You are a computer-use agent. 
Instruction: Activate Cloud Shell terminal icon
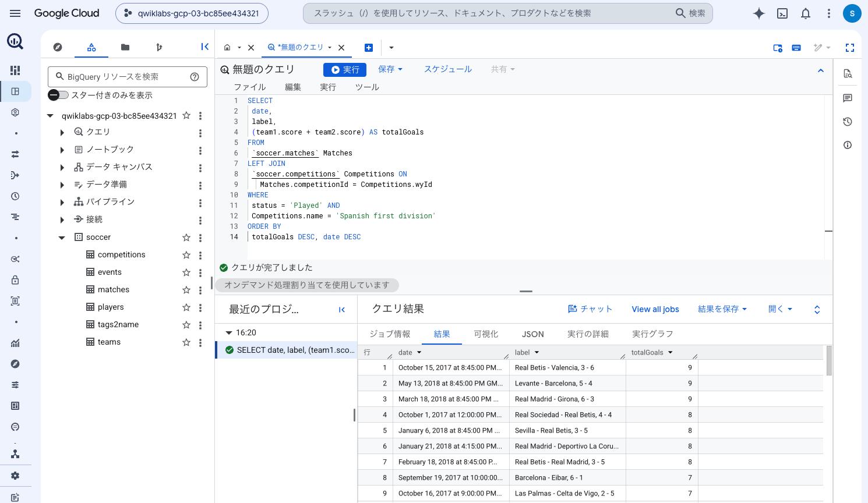(782, 13)
